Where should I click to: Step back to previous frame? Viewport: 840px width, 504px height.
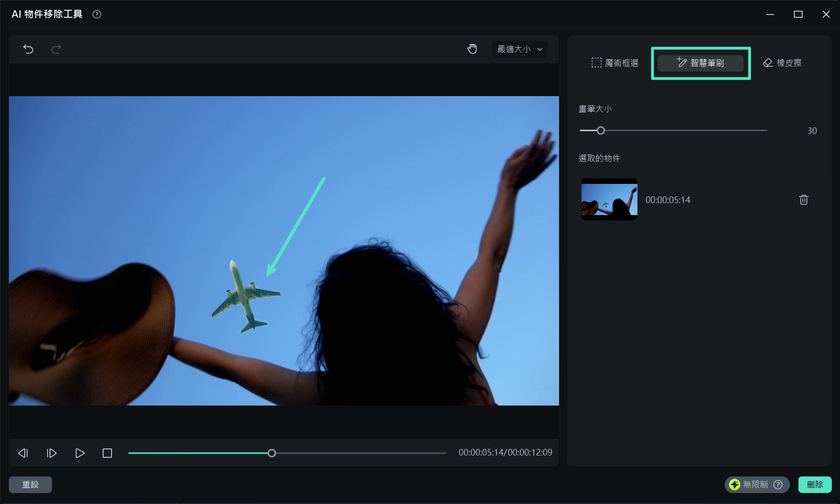pos(23,453)
